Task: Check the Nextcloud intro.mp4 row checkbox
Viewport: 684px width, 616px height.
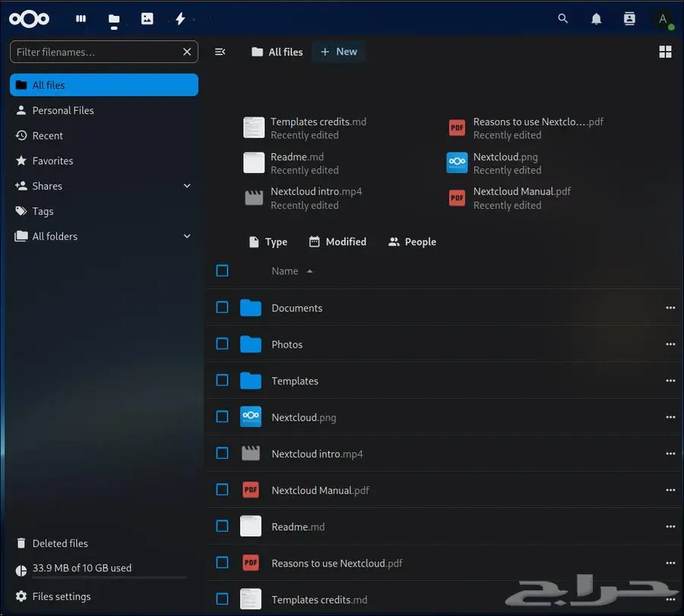Action: point(222,453)
